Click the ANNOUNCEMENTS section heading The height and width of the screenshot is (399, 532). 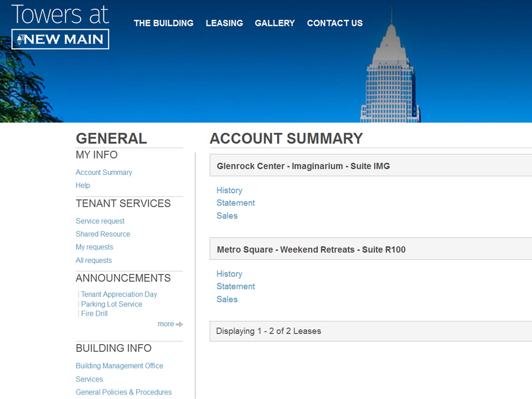point(123,278)
